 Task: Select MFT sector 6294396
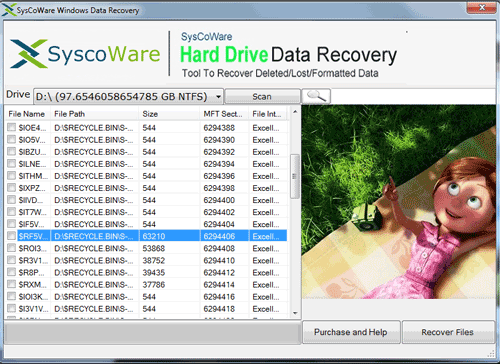tap(219, 176)
